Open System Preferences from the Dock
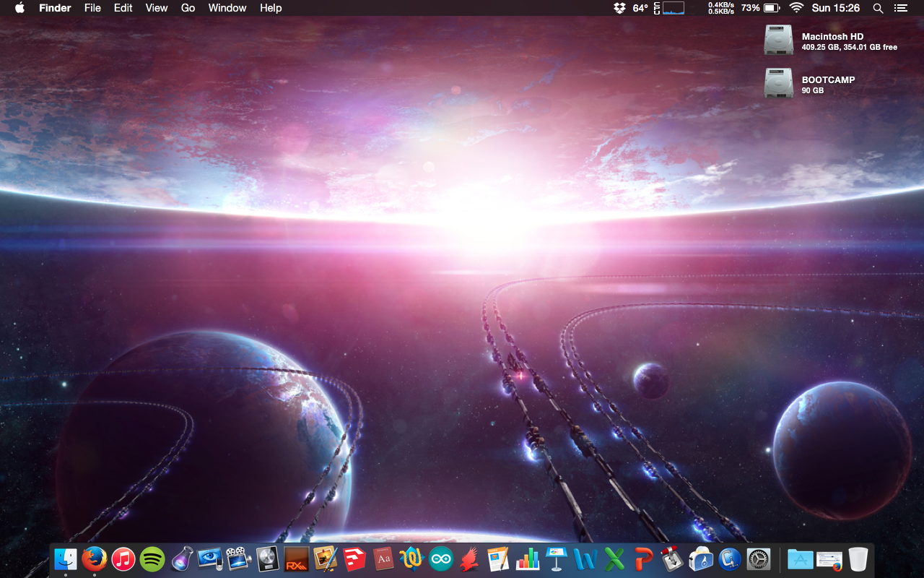 pos(759,558)
